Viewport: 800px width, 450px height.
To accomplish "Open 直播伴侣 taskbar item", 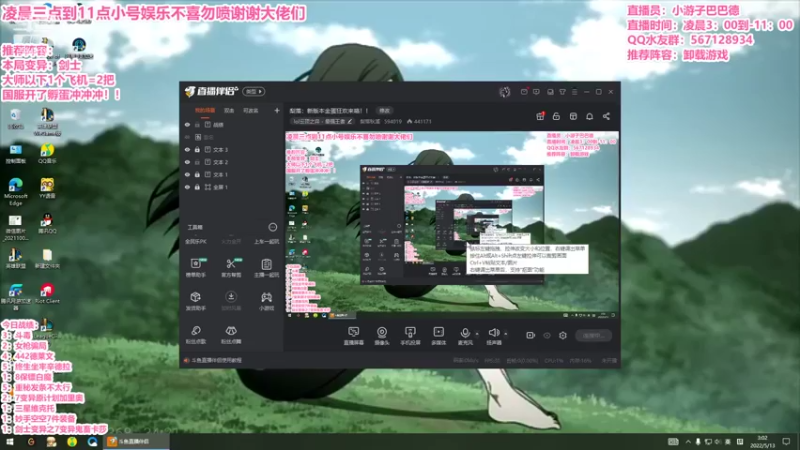I will pos(137,441).
